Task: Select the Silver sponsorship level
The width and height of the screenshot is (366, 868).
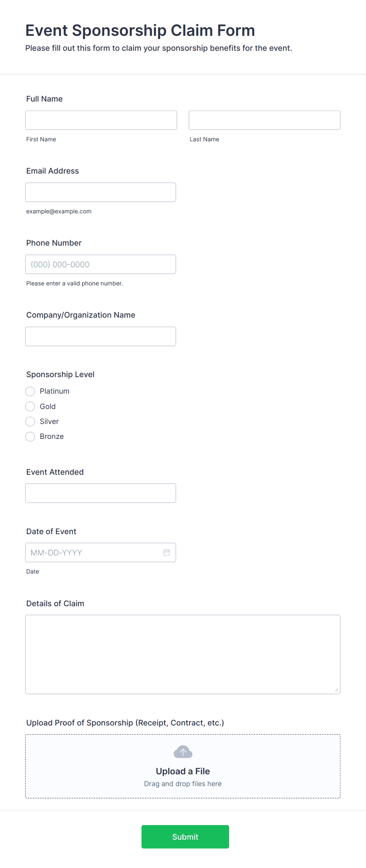Action: (x=30, y=421)
